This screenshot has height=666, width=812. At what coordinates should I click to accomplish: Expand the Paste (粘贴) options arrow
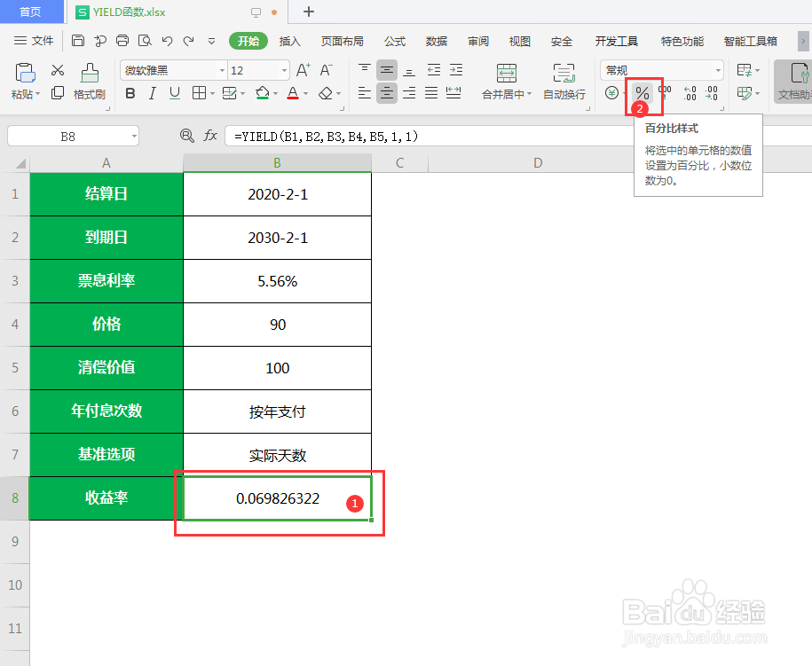click(x=37, y=94)
